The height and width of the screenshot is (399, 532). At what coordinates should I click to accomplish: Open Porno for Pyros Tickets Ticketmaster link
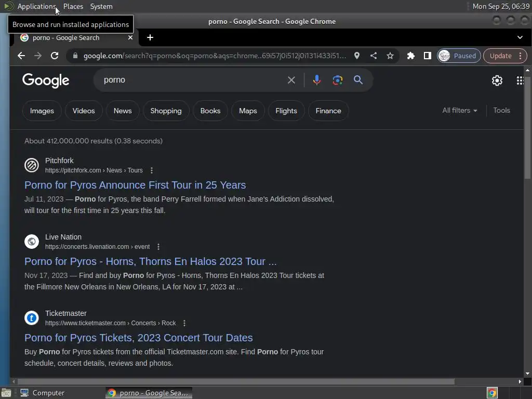click(x=138, y=338)
